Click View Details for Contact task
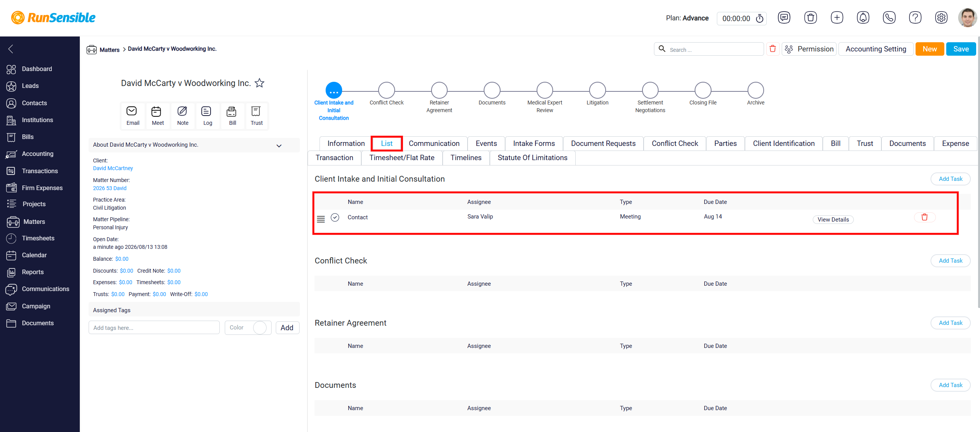The image size is (980, 432). point(833,220)
